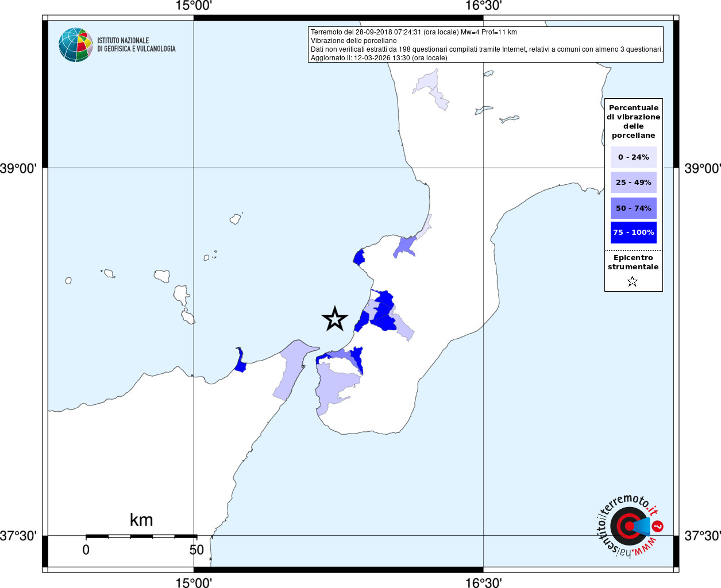Select the 50 - 74% legend swatch
721x588 pixels.
633,208
